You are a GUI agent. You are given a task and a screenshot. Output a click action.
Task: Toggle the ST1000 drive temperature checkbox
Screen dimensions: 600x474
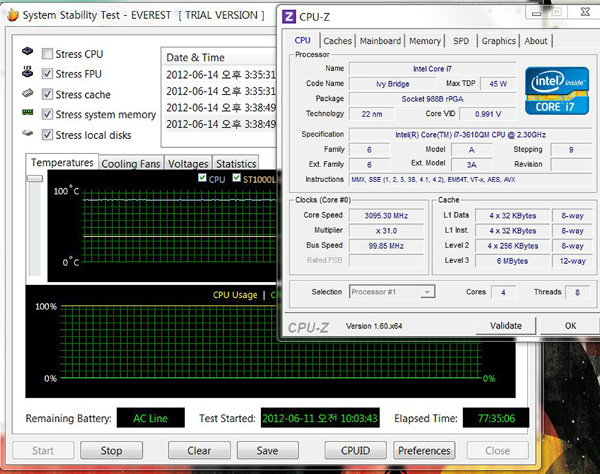pyautogui.click(x=236, y=178)
